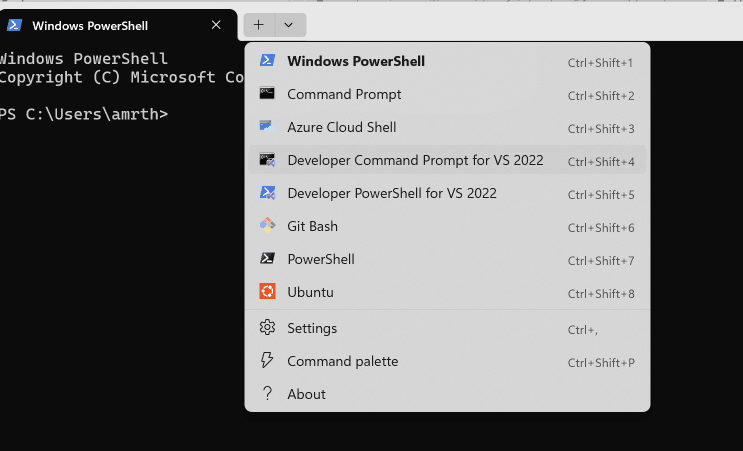Viewport: 743px width, 451px height.
Task: Click the Ctrl+Shift+8 shortcut text
Action: tap(601, 294)
